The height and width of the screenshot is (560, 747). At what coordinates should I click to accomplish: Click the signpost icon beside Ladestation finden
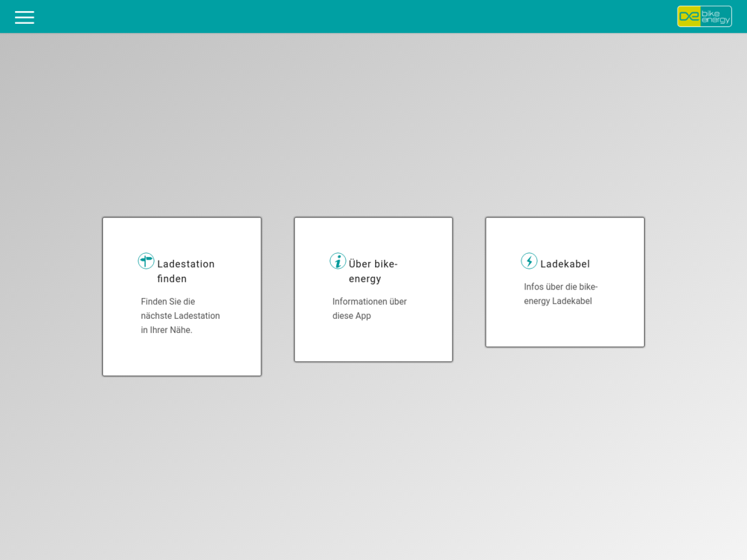coord(146,261)
